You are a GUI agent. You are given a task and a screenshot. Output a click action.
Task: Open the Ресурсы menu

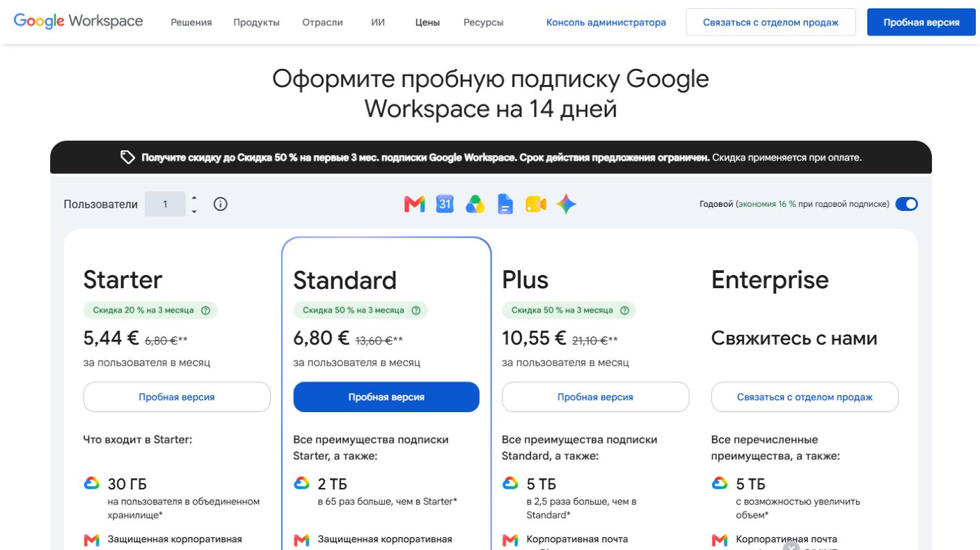[484, 22]
